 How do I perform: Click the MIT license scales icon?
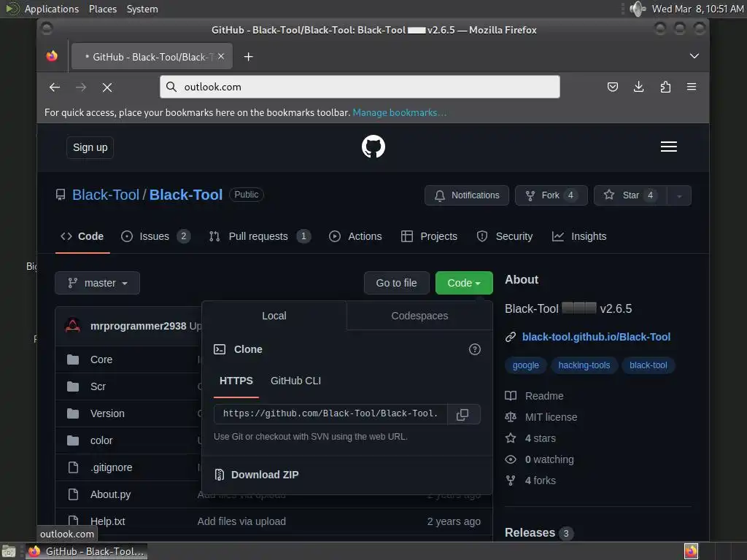[510, 416]
